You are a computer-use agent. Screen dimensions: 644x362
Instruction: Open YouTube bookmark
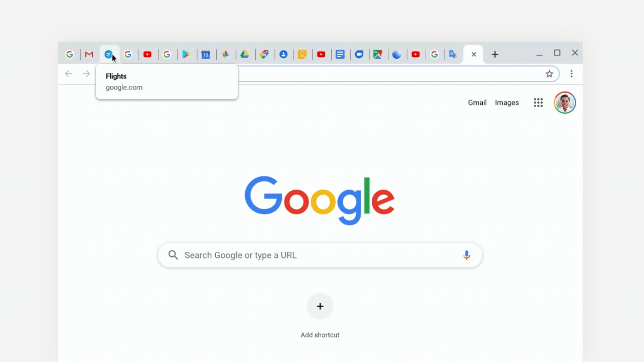coord(147,54)
